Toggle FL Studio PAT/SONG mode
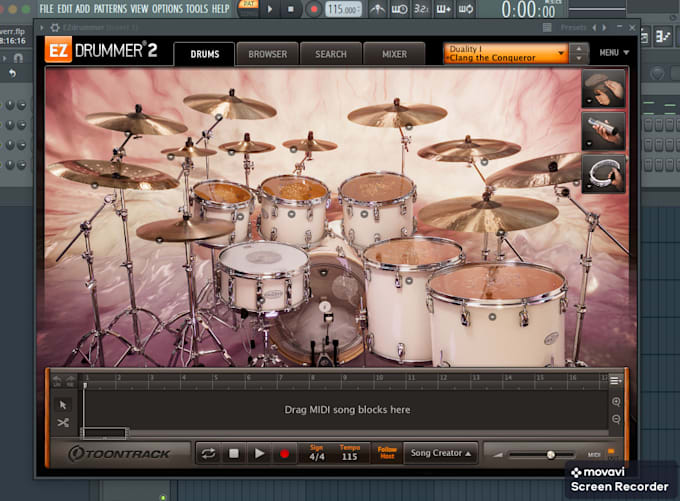 (248, 7)
